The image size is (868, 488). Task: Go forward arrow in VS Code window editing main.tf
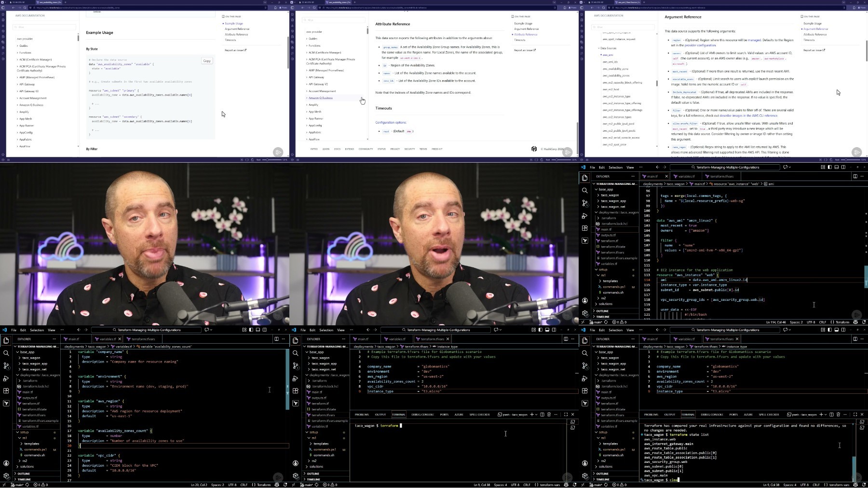(665, 167)
